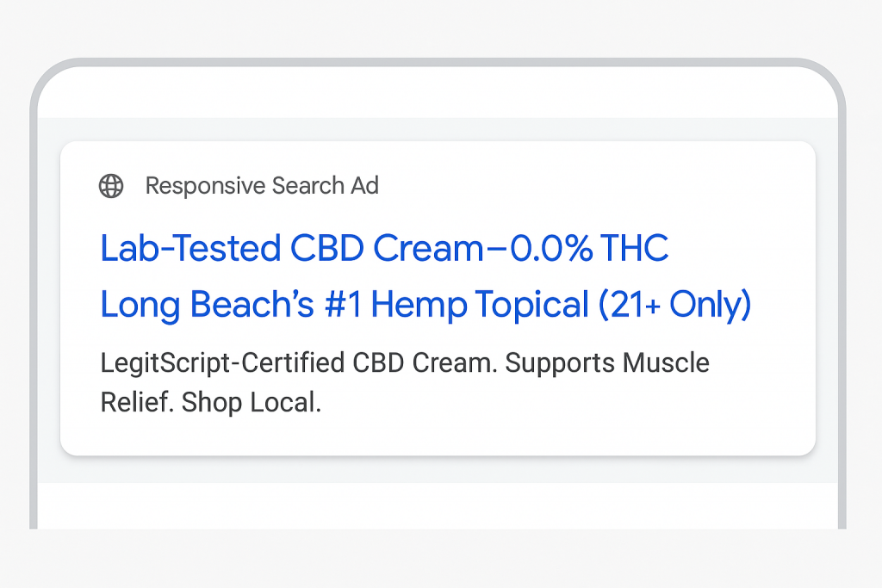The height and width of the screenshot is (588, 882).
Task: Select the 'LegitScript-Certified CBD Cream.' description sentence
Action: [299, 363]
